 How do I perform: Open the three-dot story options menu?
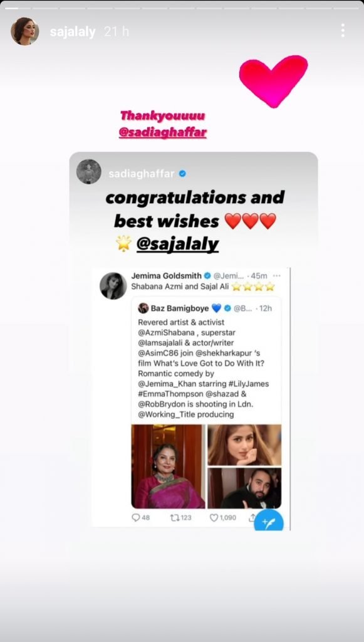[x=342, y=30]
